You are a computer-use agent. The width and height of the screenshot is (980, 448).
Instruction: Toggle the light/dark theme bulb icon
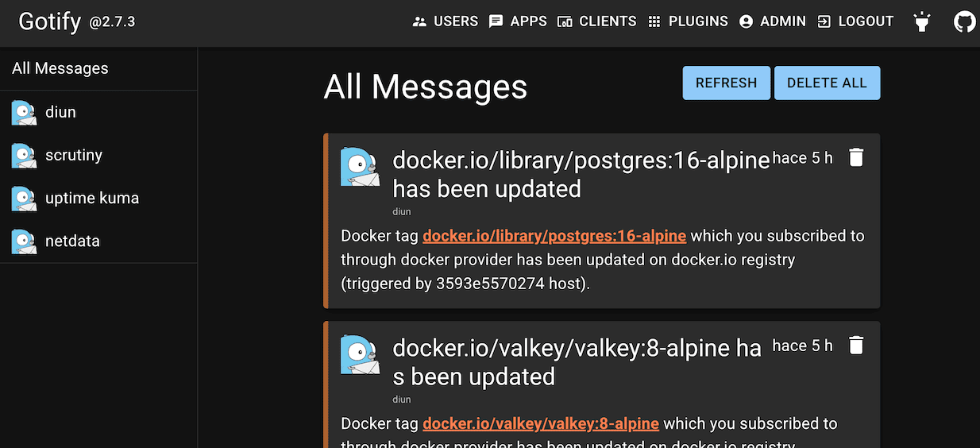coord(921,22)
